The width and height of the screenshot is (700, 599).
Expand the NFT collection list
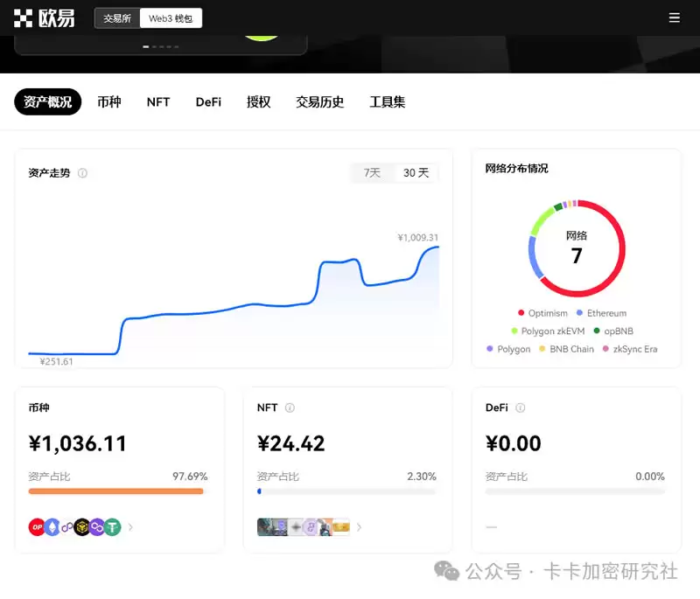359,526
